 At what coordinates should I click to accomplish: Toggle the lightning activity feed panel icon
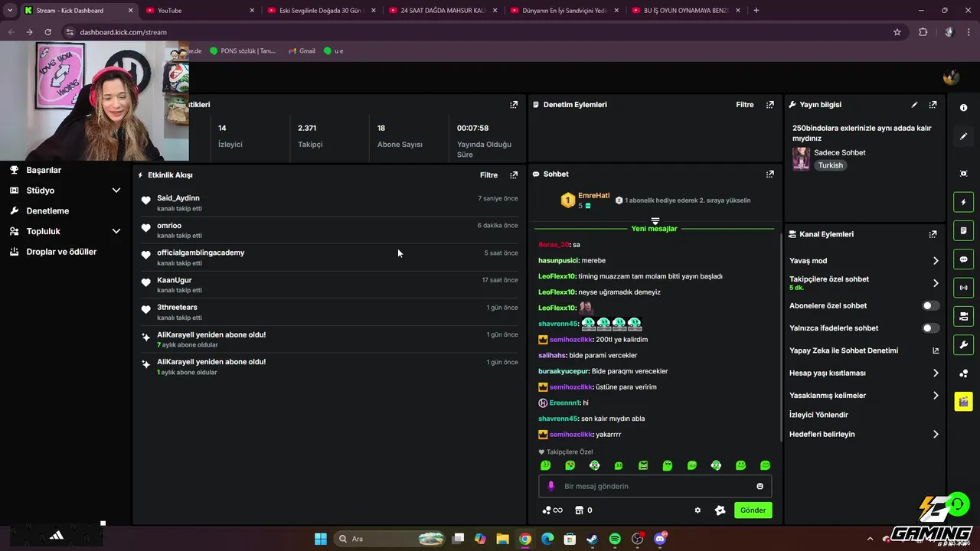pos(963,202)
